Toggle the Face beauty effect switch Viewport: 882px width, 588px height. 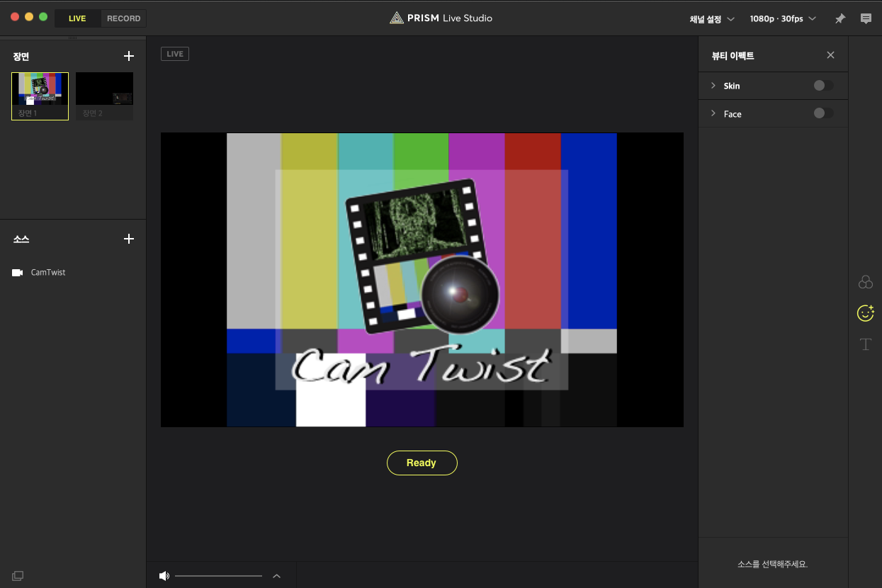(x=823, y=113)
